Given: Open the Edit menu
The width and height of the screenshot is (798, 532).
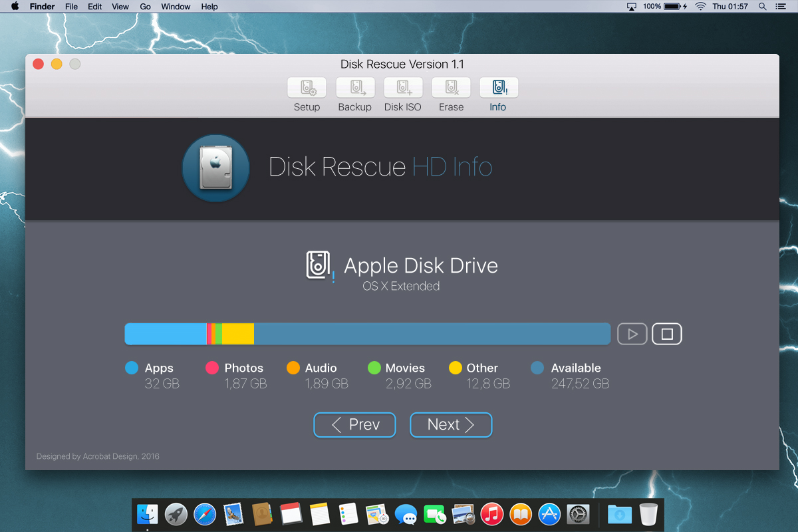Looking at the screenshot, I should (x=95, y=7).
